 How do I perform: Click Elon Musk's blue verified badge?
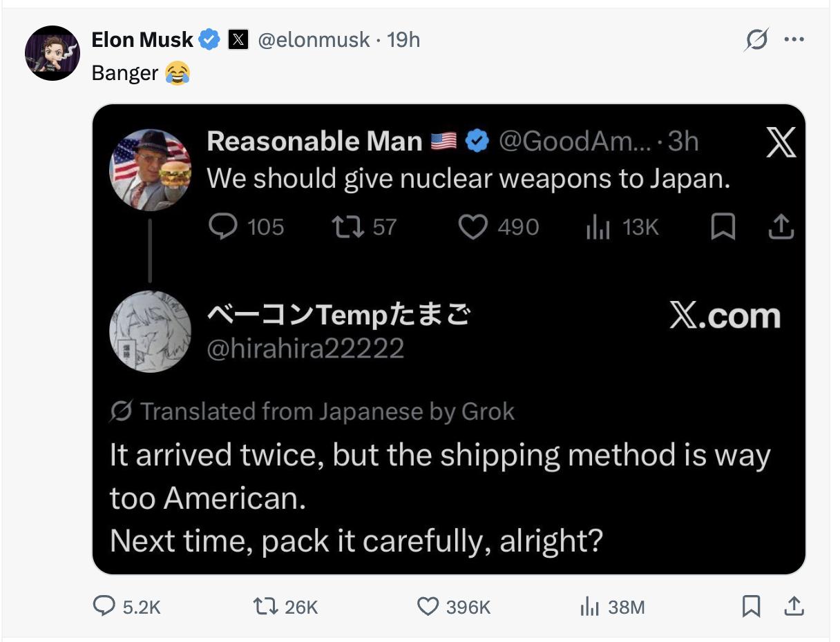click(x=209, y=40)
